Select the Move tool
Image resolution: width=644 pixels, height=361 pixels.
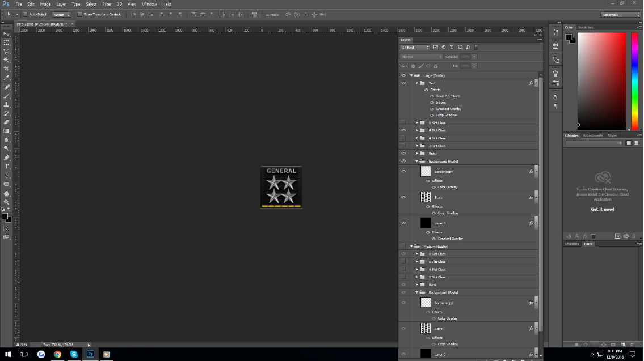[6, 34]
